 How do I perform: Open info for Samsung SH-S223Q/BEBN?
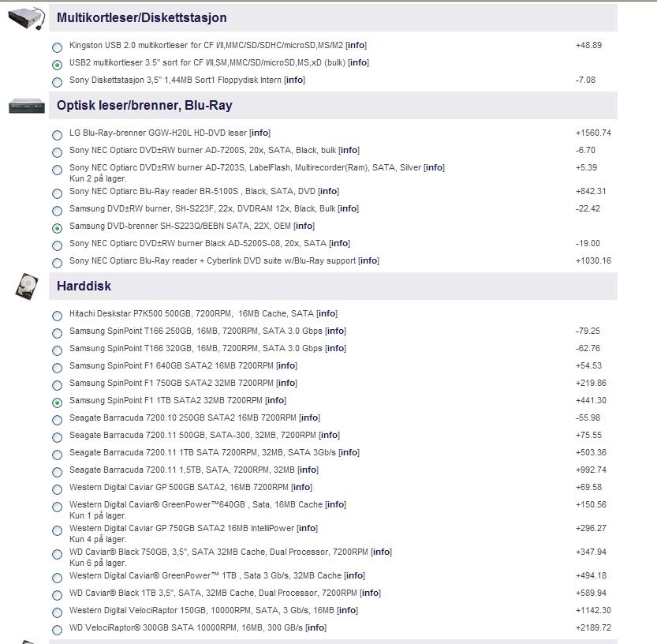[x=304, y=226]
